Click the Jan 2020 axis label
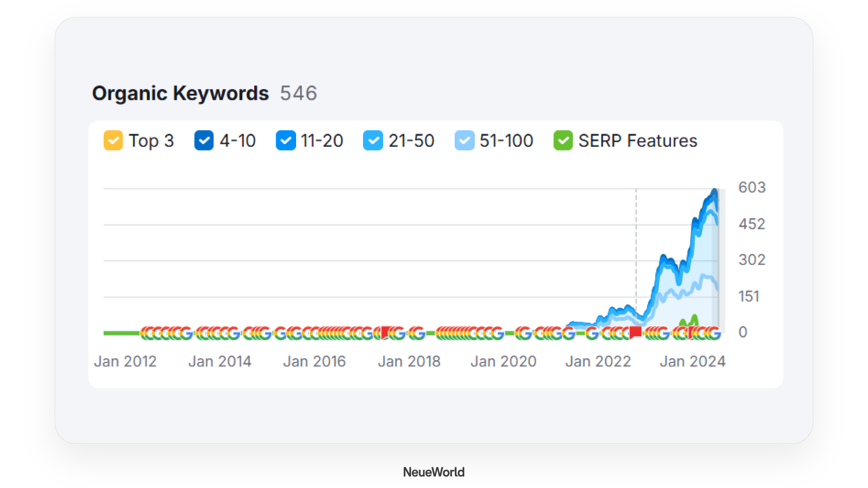Image resolution: width=868 pixels, height=488 pixels. tap(504, 361)
